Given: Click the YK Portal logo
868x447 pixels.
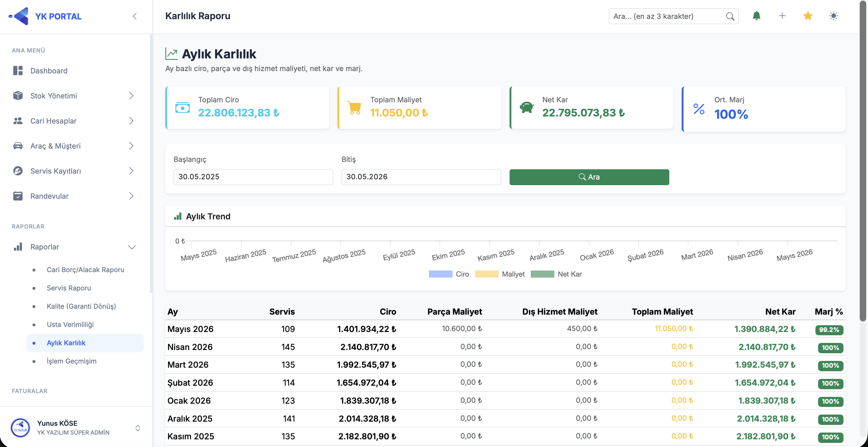Looking at the screenshot, I should [x=45, y=16].
